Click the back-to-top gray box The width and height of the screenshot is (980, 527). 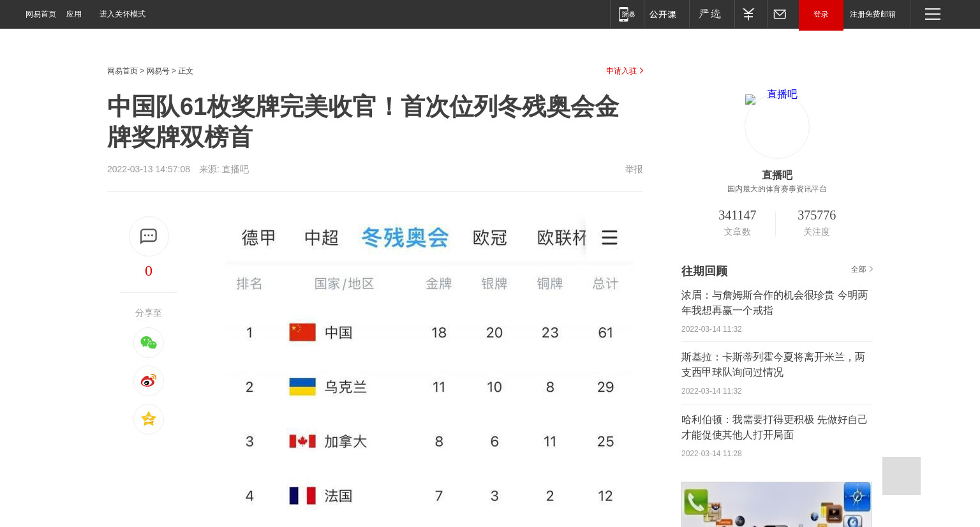point(902,476)
